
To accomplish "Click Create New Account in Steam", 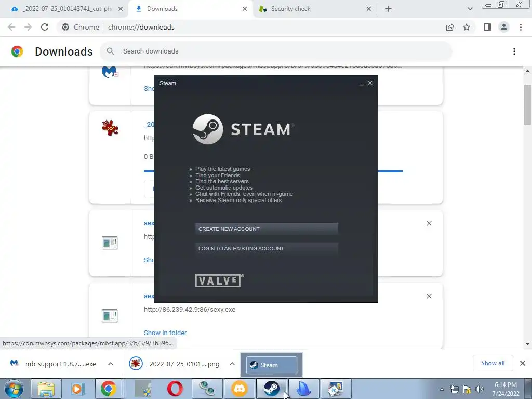I will coord(267,229).
